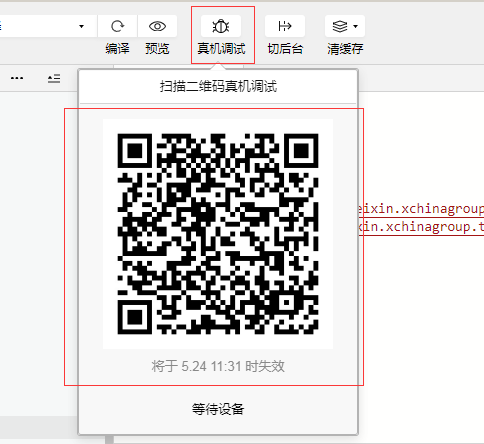Click the 预览 label
Screen dimensions: 484x444
tap(157, 49)
